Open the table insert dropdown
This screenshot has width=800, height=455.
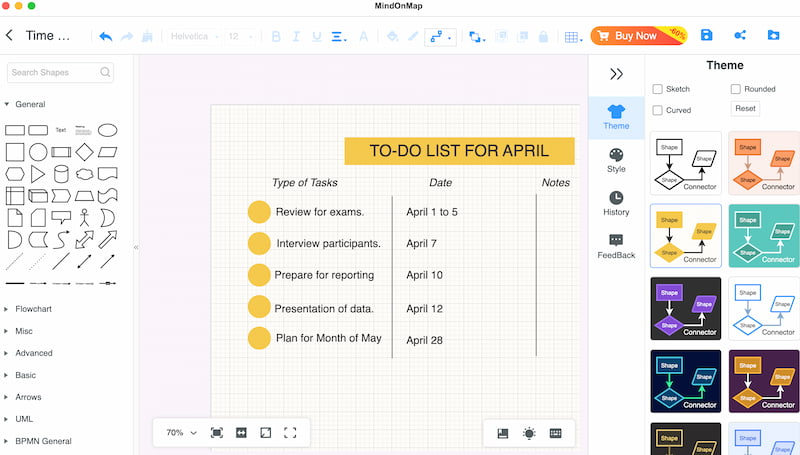573,37
